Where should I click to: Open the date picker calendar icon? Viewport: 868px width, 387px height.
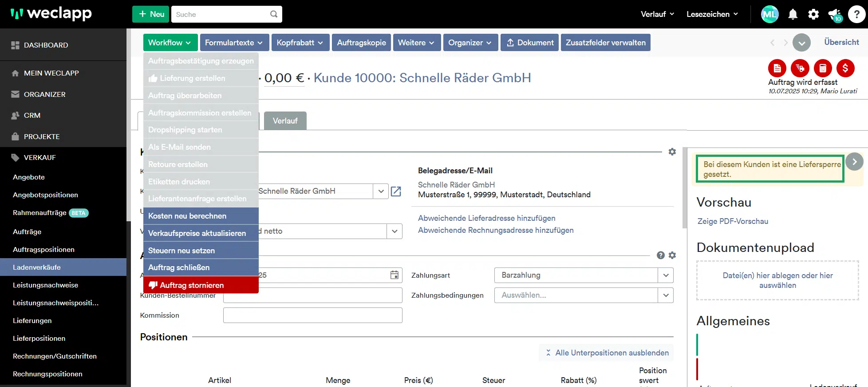(x=394, y=275)
